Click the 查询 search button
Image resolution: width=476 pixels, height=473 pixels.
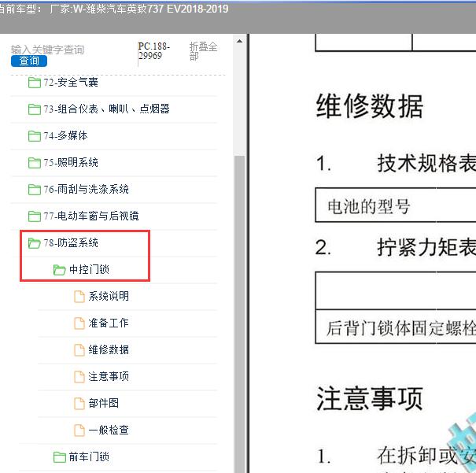coord(29,61)
